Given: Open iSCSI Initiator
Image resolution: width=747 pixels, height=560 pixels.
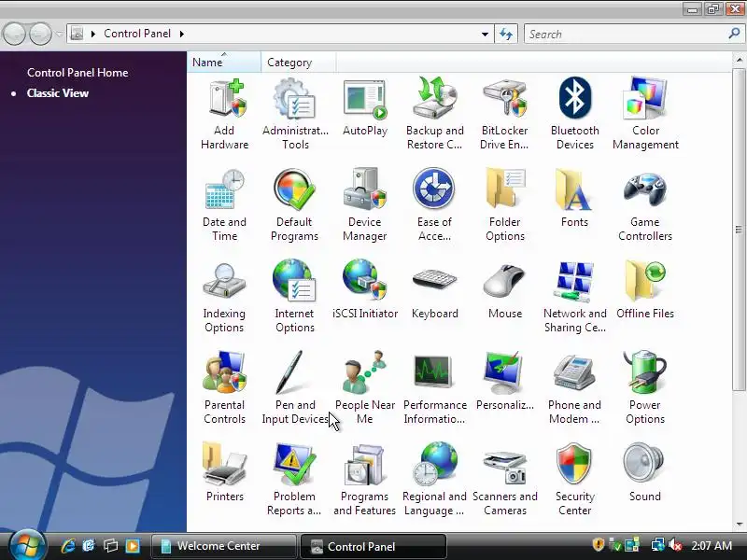Looking at the screenshot, I should click(x=365, y=290).
